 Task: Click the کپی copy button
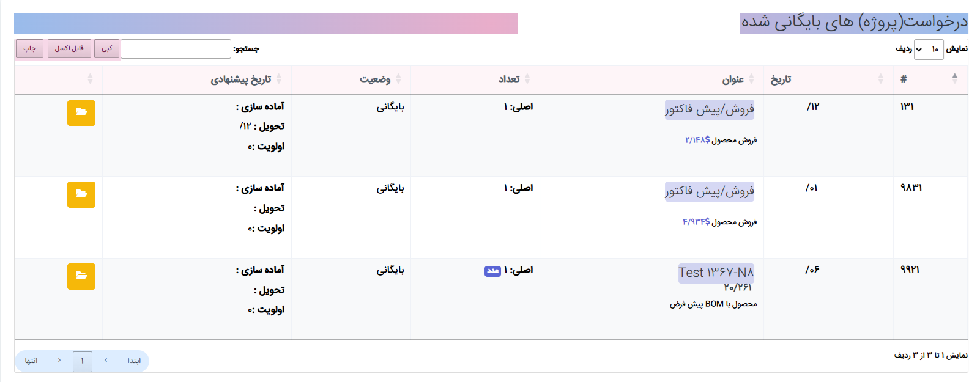pos(107,49)
